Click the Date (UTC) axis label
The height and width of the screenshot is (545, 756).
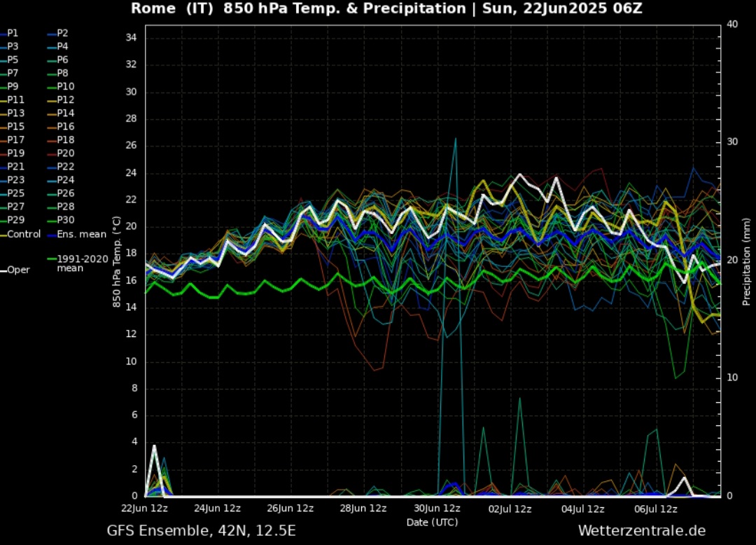click(x=432, y=522)
